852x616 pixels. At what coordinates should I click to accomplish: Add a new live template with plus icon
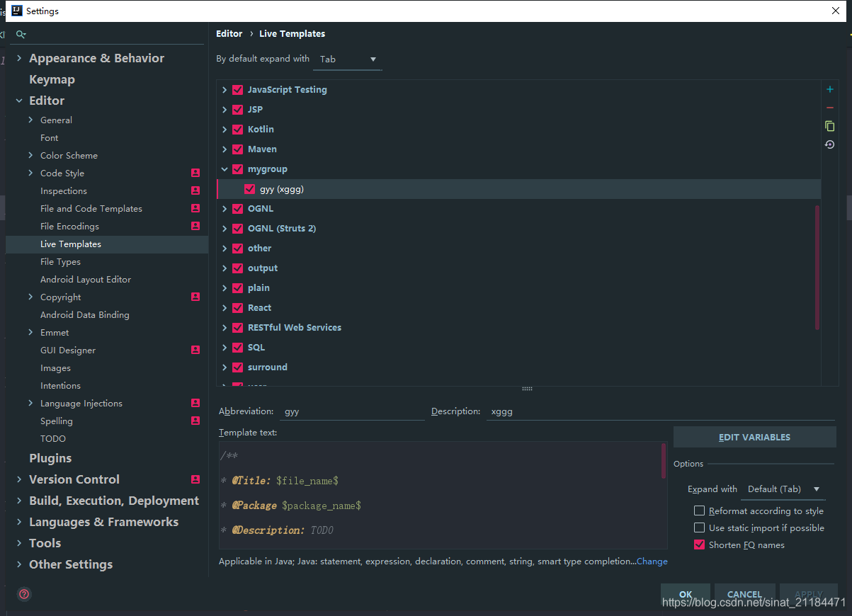coord(829,89)
